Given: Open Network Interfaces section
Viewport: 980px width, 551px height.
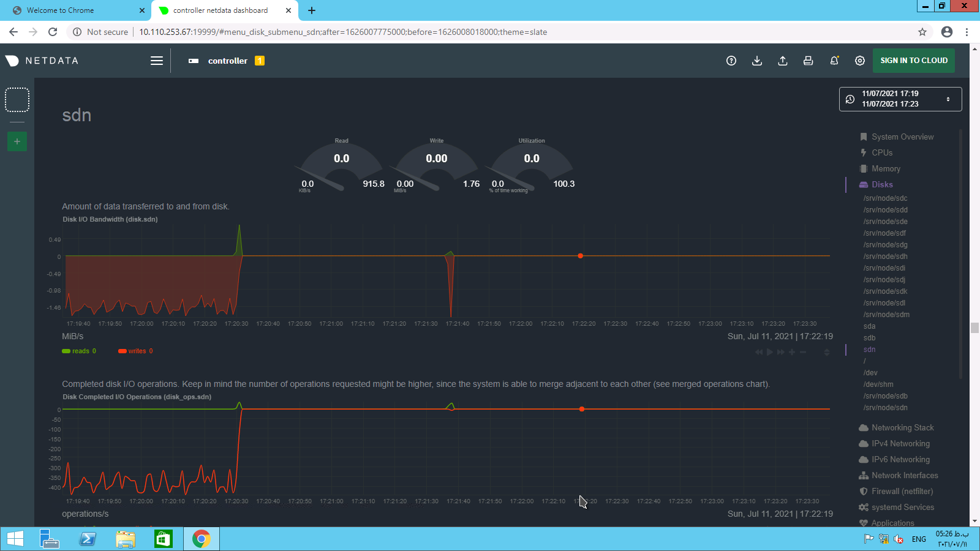Looking at the screenshot, I should pos(899,476).
